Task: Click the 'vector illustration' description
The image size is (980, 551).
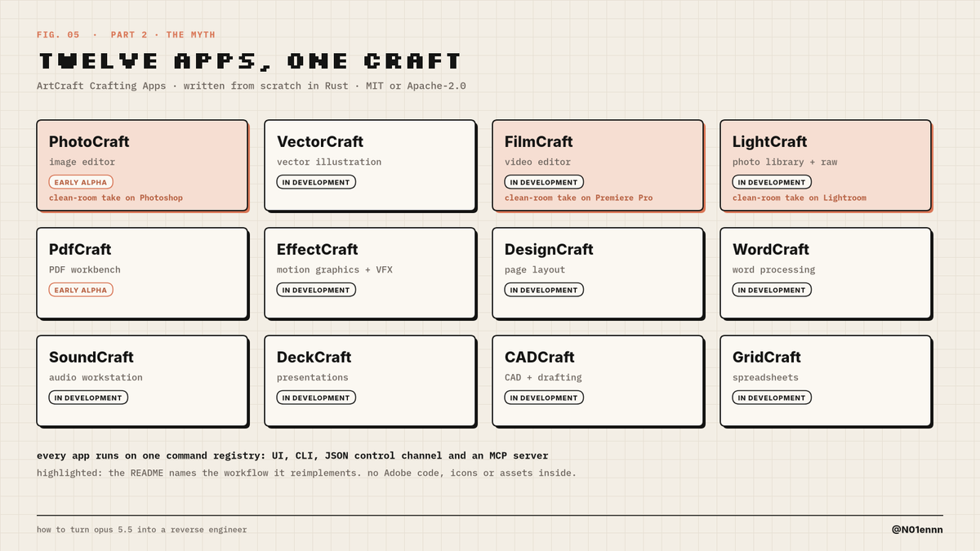Action: (329, 162)
